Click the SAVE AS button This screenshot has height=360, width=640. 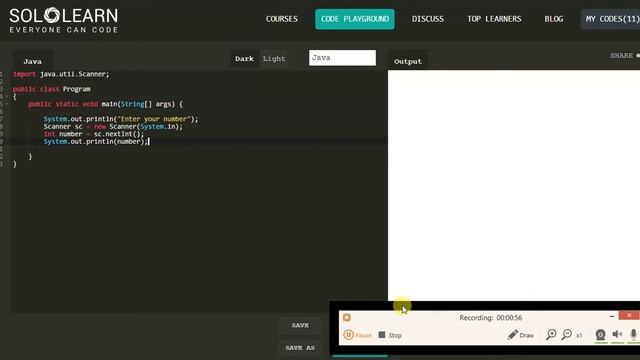[x=300, y=348]
